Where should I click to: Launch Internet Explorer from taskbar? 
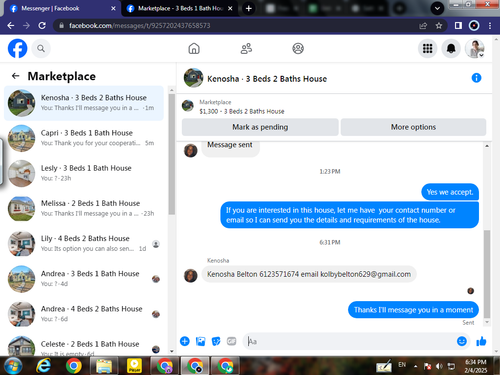coord(43,366)
